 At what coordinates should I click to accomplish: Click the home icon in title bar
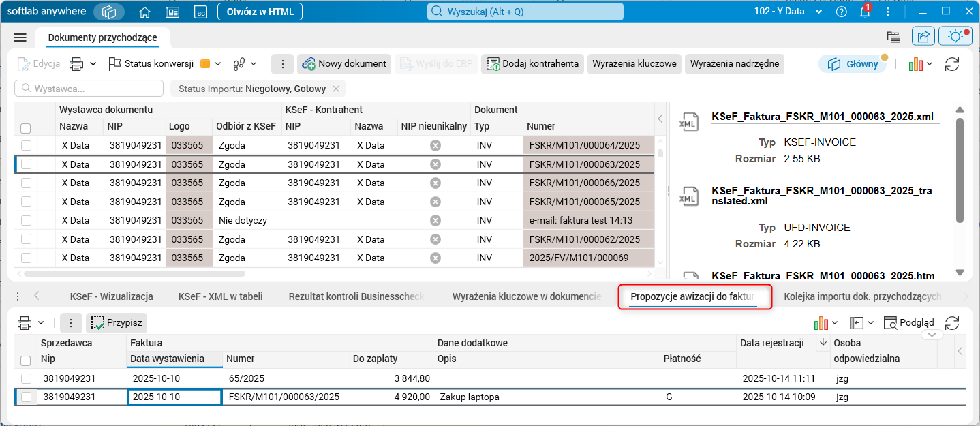click(x=144, y=12)
